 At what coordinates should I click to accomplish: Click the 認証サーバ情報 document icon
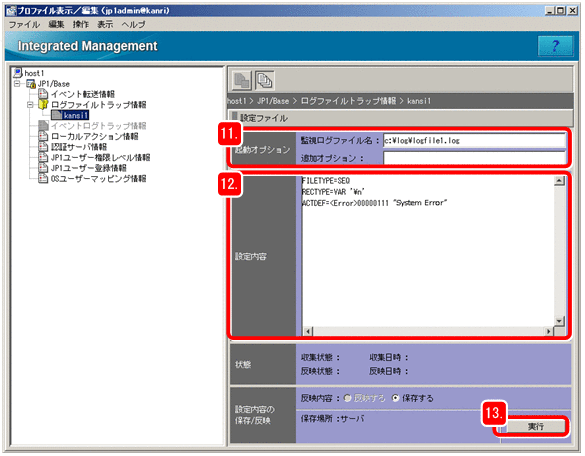point(43,147)
